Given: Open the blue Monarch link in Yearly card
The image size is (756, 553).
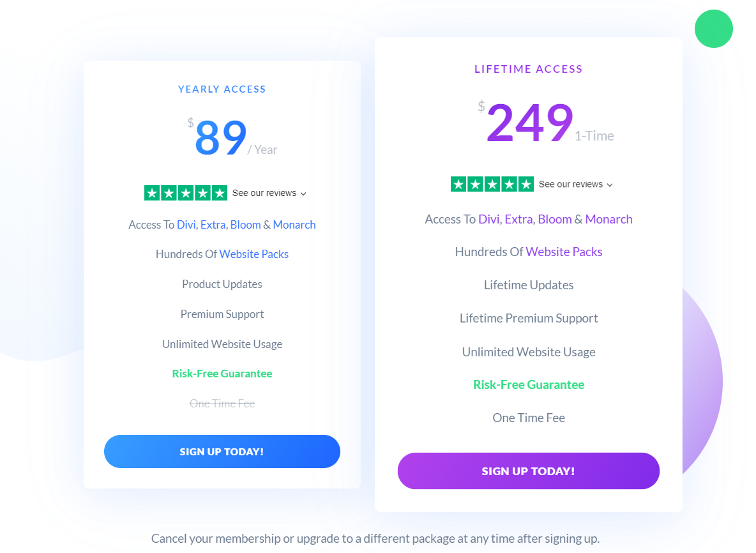Looking at the screenshot, I should [294, 224].
